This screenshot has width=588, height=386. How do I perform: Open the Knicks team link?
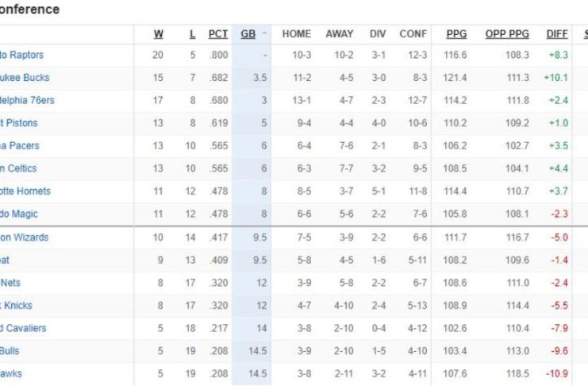coord(17,306)
